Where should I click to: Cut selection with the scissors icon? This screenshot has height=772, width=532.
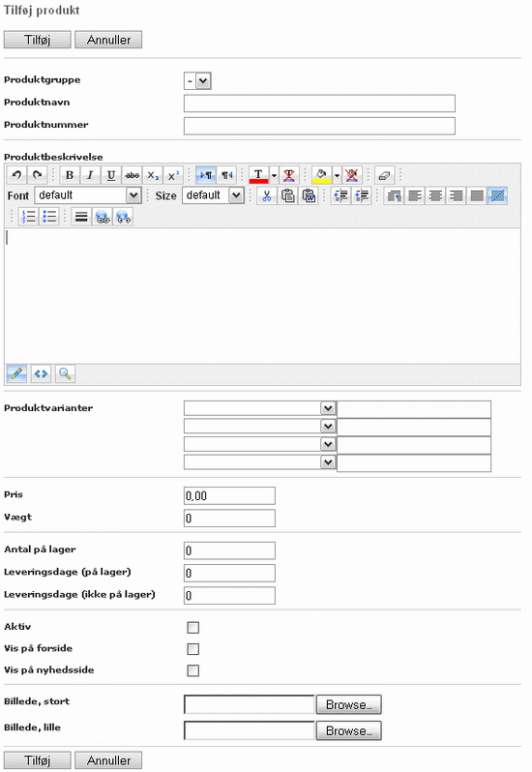click(x=267, y=195)
